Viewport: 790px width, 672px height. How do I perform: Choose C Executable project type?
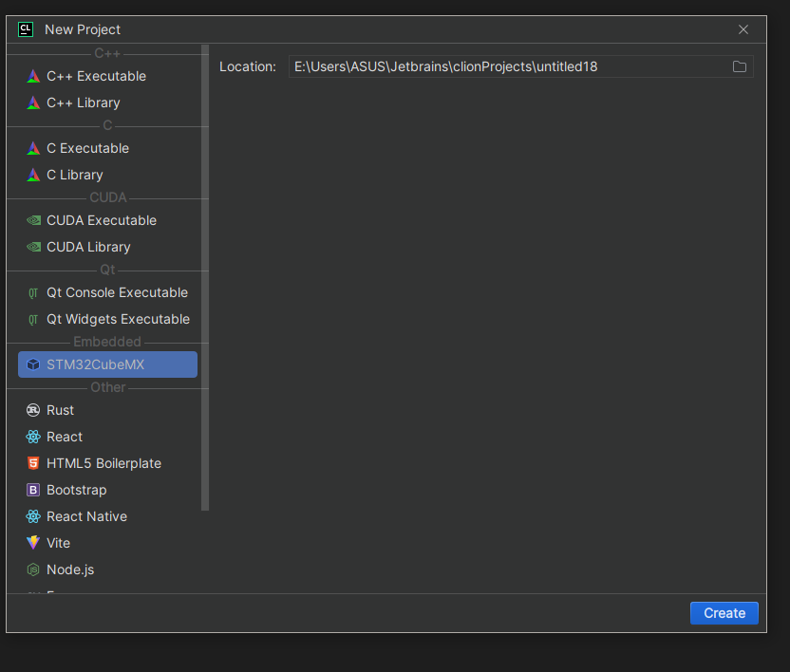click(107, 148)
